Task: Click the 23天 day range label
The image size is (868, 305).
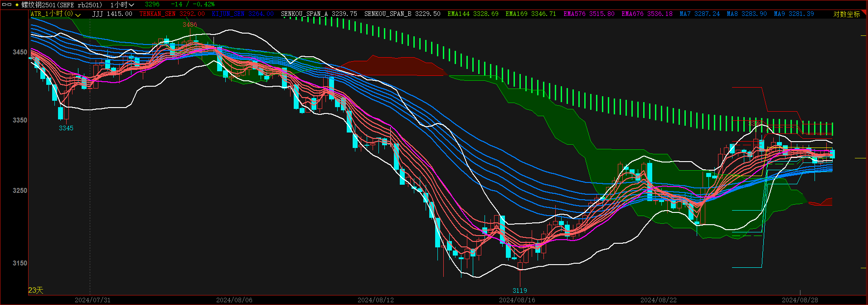Action: (x=36, y=290)
